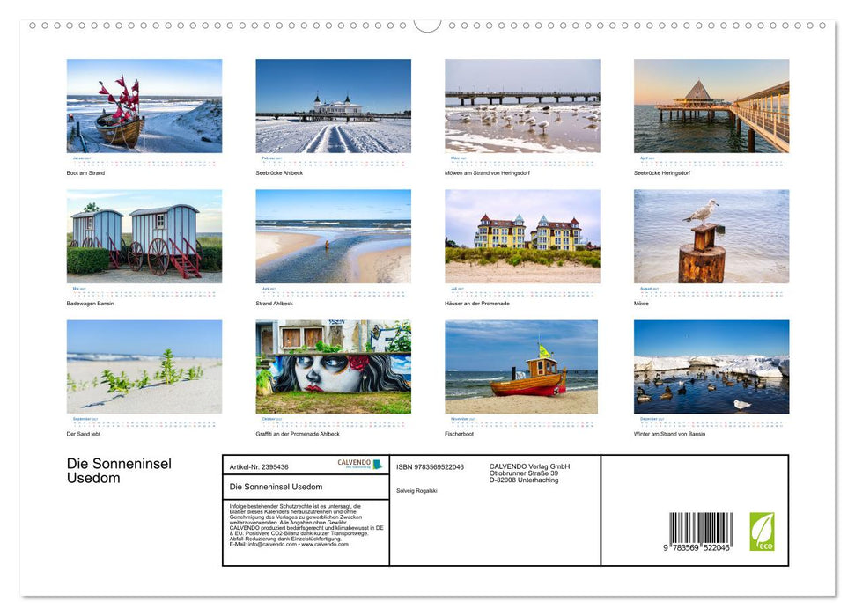The image size is (855, 616).
Task: Click the 'ISBN 9783569522046' text
Action: click(431, 467)
